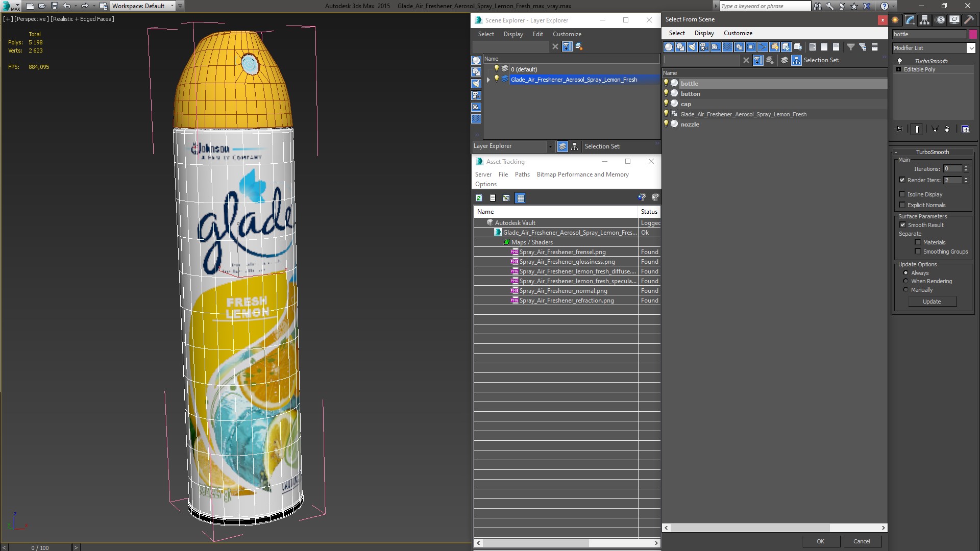
Task: Toggle Display Lights filter in Select From Scene
Action: pyautogui.click(x=692, y=47)
